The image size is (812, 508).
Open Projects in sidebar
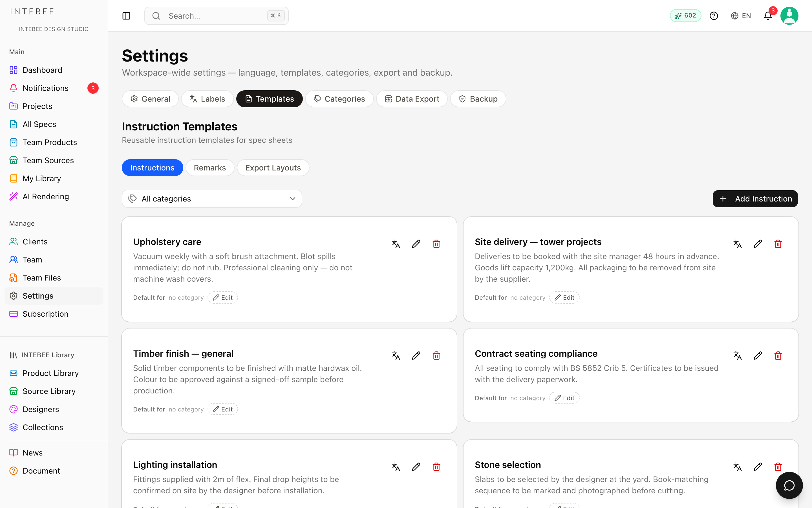coord(54,106)
